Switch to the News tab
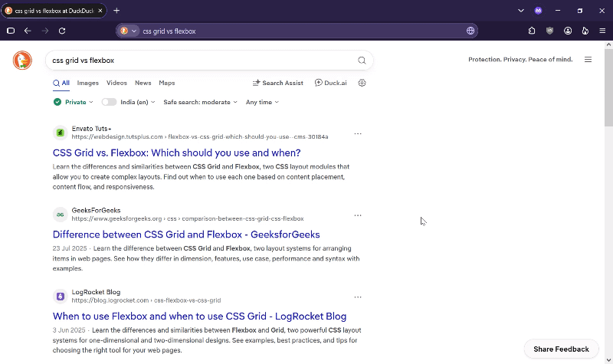 143,83
